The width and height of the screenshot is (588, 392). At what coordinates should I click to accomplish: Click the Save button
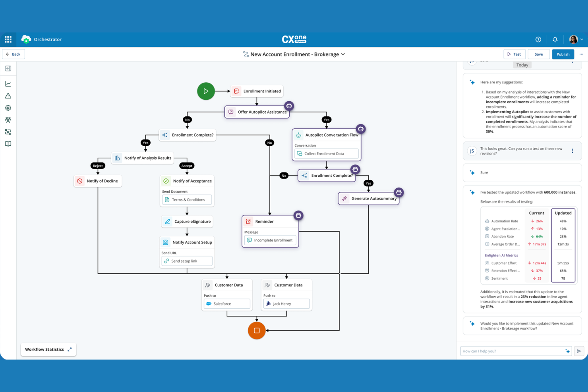coord(539,54)
